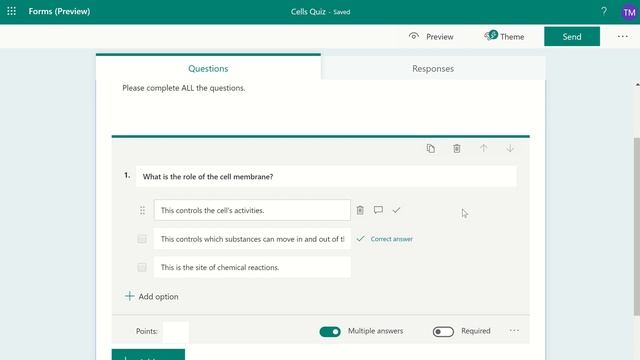Click the Preview label
The image size is (640, 360).
tap(440, 37)
